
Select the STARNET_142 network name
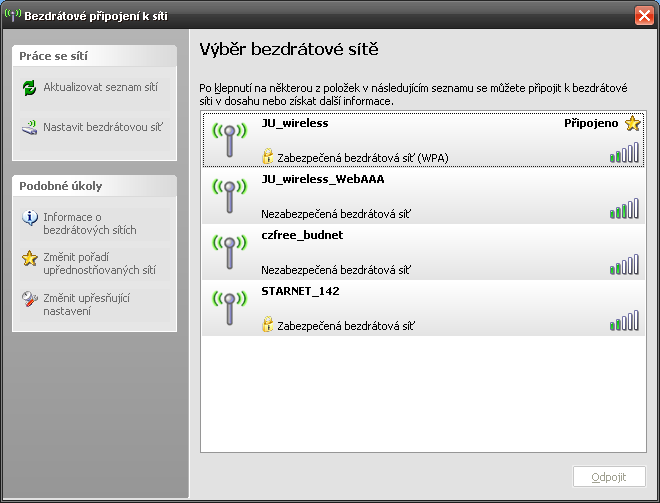click(300, 291)
